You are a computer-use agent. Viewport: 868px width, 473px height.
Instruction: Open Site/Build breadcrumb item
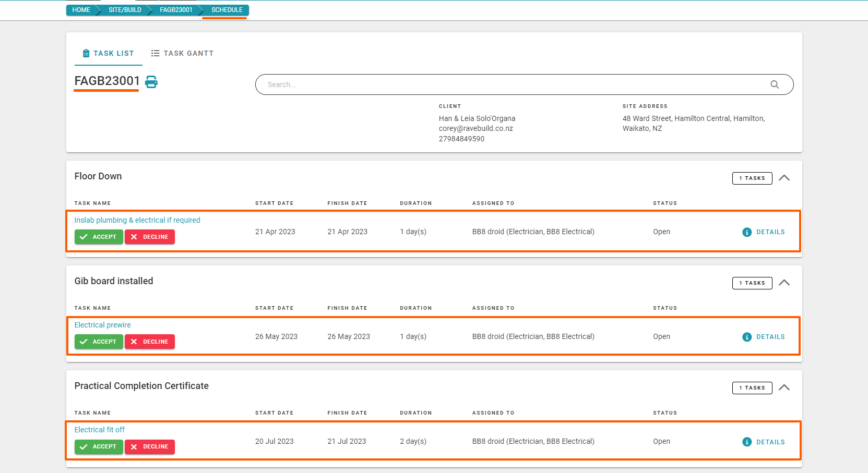click(x=125, y=10)
